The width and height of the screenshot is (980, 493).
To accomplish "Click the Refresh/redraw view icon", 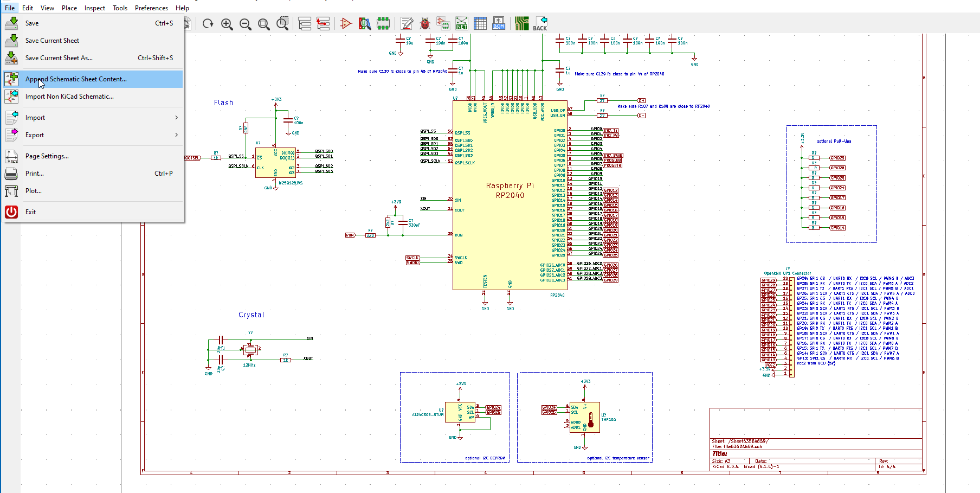I will coord(208,23).
